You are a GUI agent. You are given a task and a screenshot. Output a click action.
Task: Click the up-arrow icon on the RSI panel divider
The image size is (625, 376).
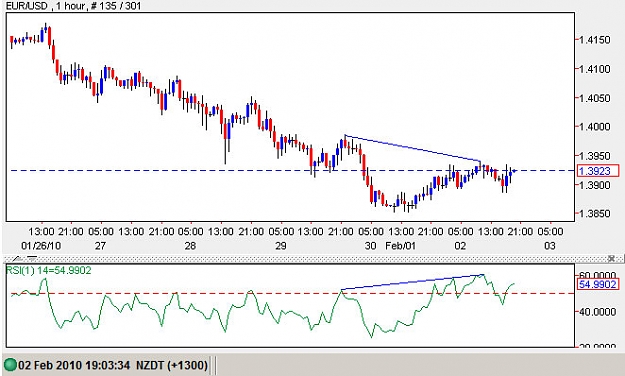18,259
